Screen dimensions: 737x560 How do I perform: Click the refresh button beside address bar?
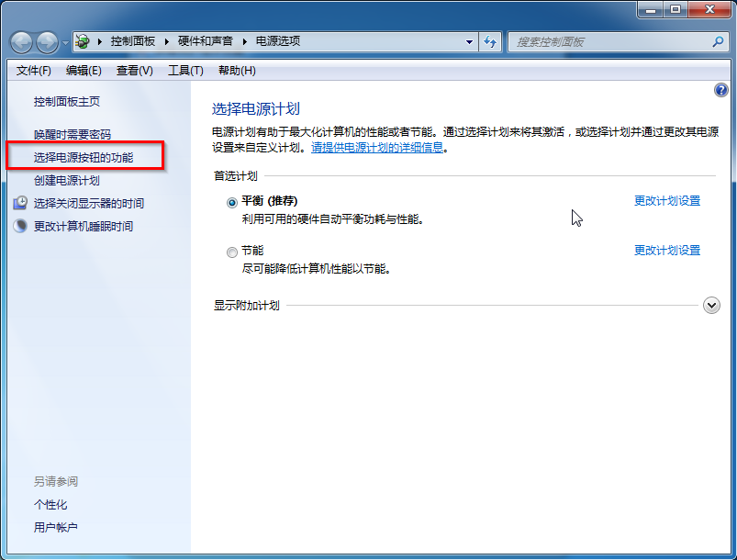490,41
